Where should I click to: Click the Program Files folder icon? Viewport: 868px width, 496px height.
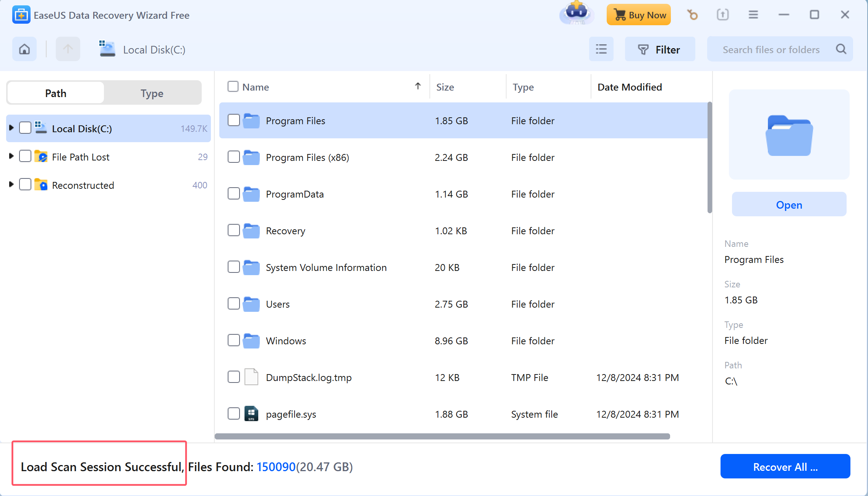(x=251, y=121)
